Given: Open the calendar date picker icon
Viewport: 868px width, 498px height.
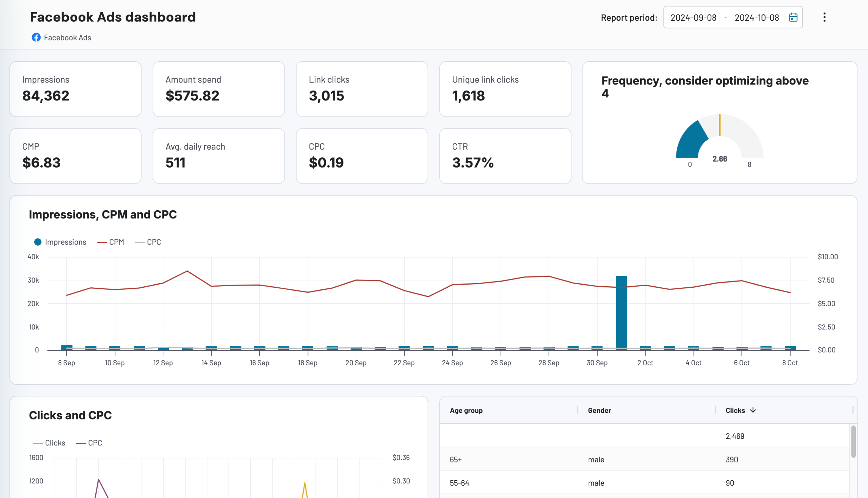Looking at the screenshot, I should (793, 17).
